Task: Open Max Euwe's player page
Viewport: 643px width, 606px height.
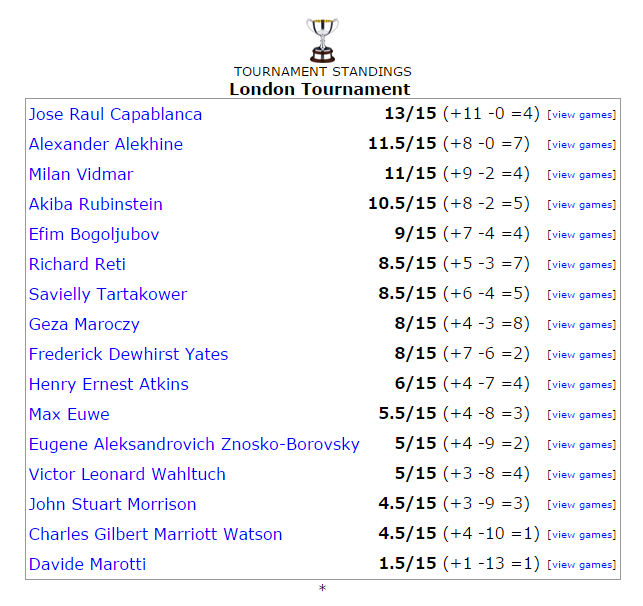Action: (69, 414)
